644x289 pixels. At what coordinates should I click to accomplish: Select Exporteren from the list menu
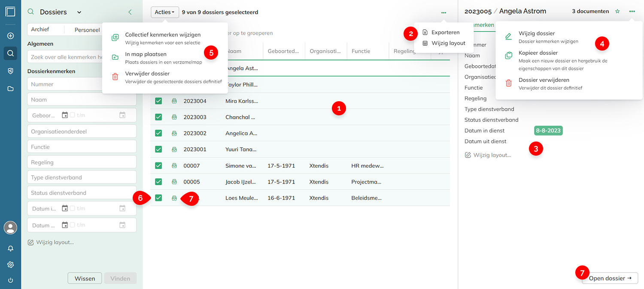pos(441,33)
